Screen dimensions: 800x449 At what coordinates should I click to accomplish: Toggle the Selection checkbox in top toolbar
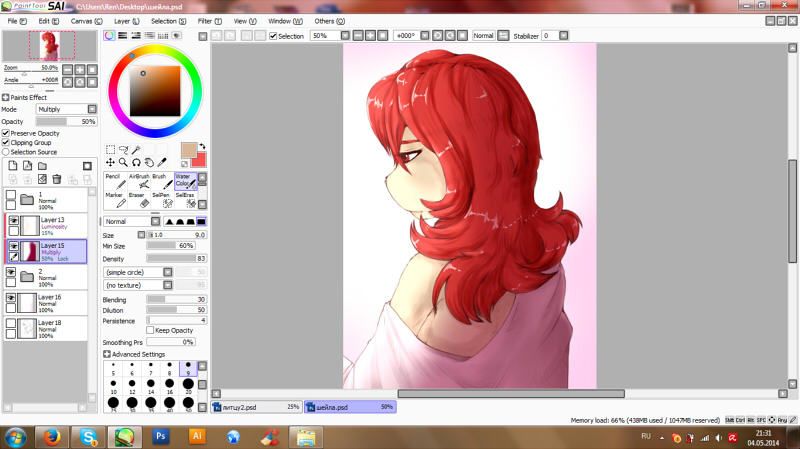pos(273,36)
